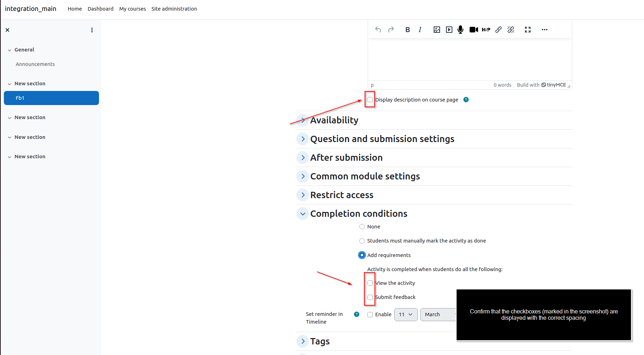Image resolution: width=644 pixels, height=355 pixels.
Task: Reveal more toolbar items ellipsis
Action: coord(545,30)
